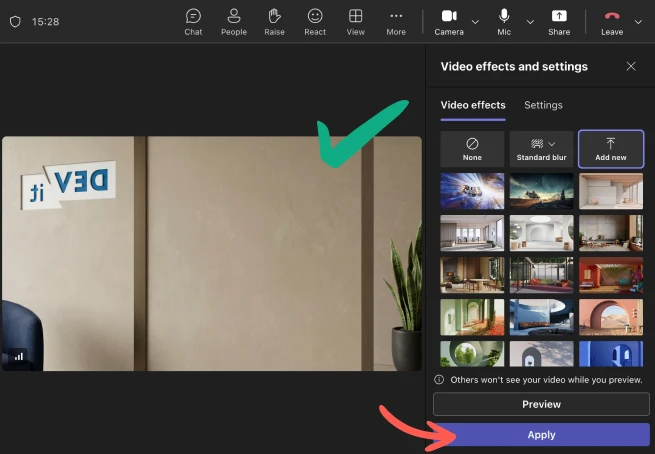Open the Chat panel
Viewport: 655px width, 454px height.
(193, 22)
